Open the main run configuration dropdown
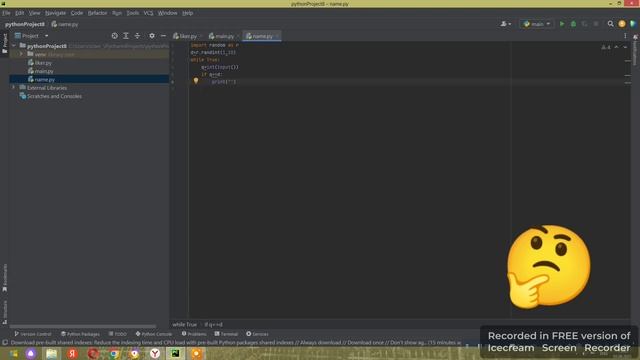 536,24
